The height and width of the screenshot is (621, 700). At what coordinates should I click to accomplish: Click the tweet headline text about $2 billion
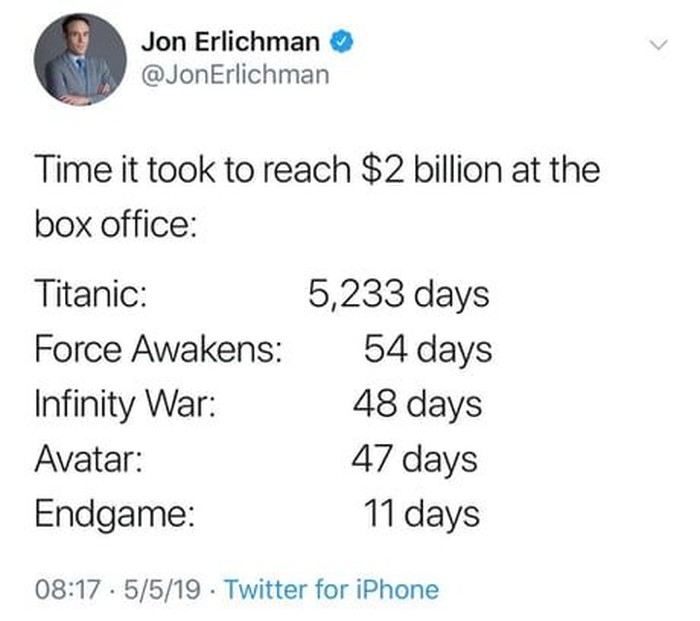(x=317, y=170)
